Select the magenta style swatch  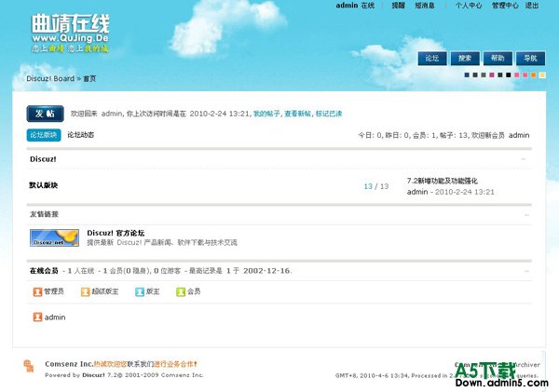(x=492, y=74)
